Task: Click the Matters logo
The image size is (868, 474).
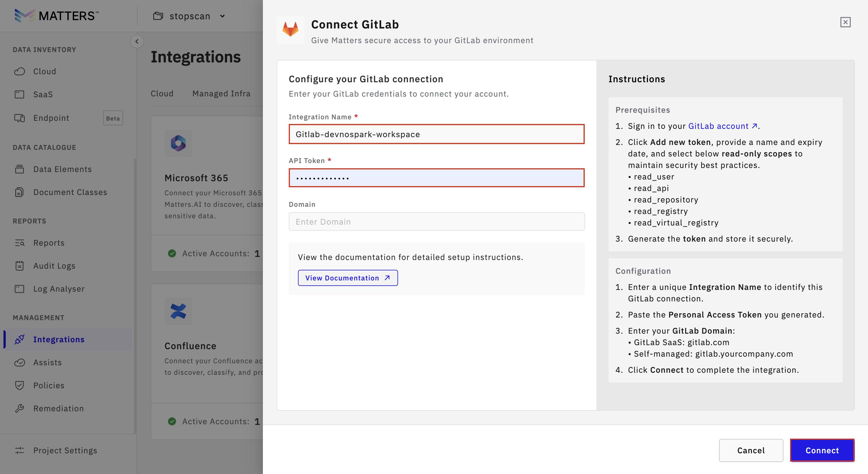Action: (57, 16)
